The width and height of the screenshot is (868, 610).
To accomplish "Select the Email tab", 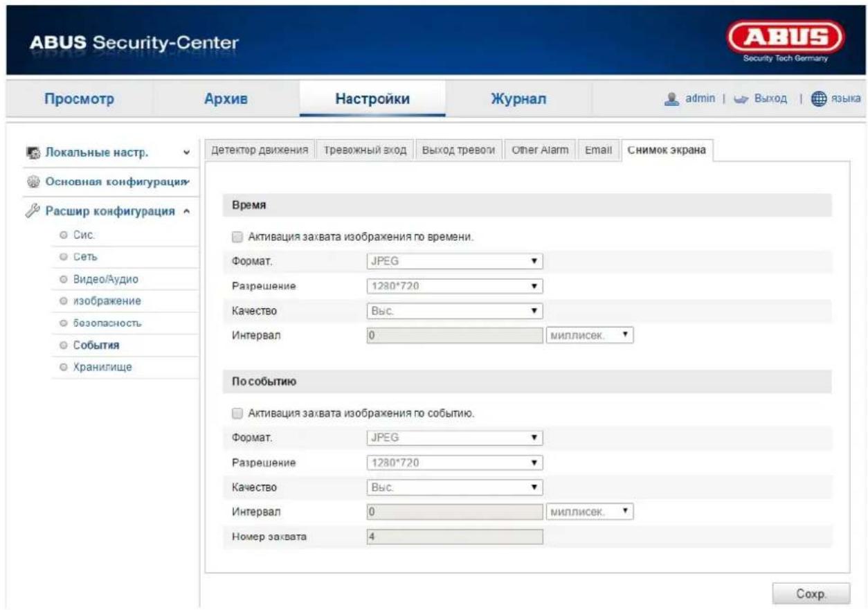I will 598,151.
